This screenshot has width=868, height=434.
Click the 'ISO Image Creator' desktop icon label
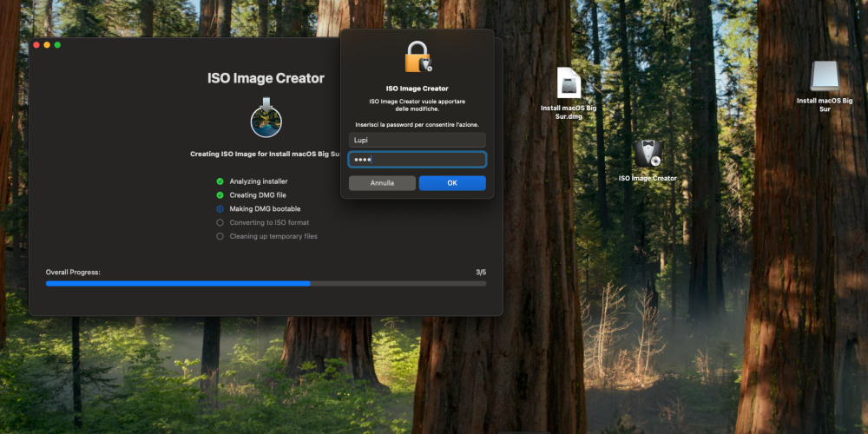[648, 178]
